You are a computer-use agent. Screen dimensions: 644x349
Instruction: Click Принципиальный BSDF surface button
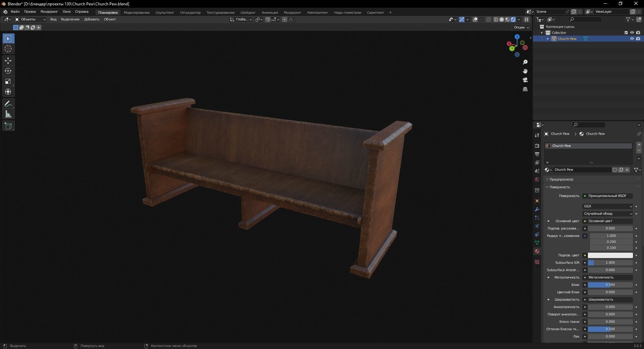608,196
